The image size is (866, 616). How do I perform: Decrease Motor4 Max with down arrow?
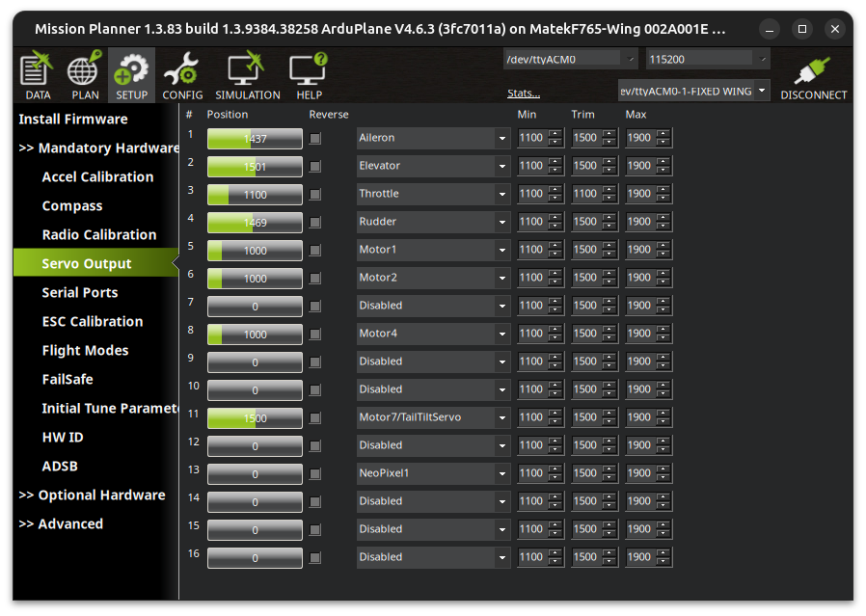(663, 337)
